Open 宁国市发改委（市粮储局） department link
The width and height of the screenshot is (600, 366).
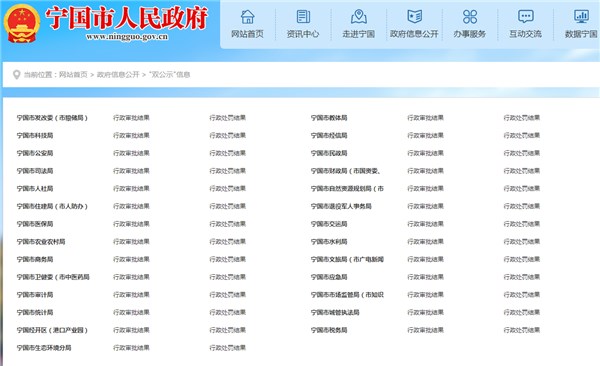tap(52, 118)
